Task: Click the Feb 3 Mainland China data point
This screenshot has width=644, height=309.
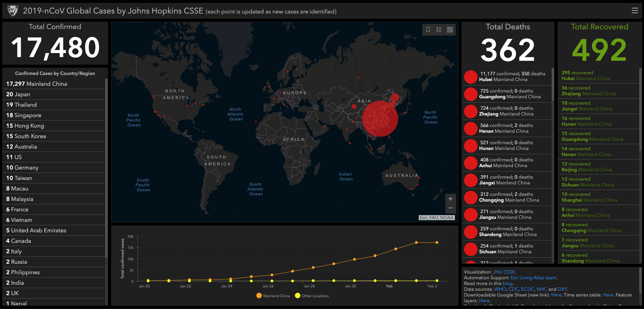Action: 437,242
